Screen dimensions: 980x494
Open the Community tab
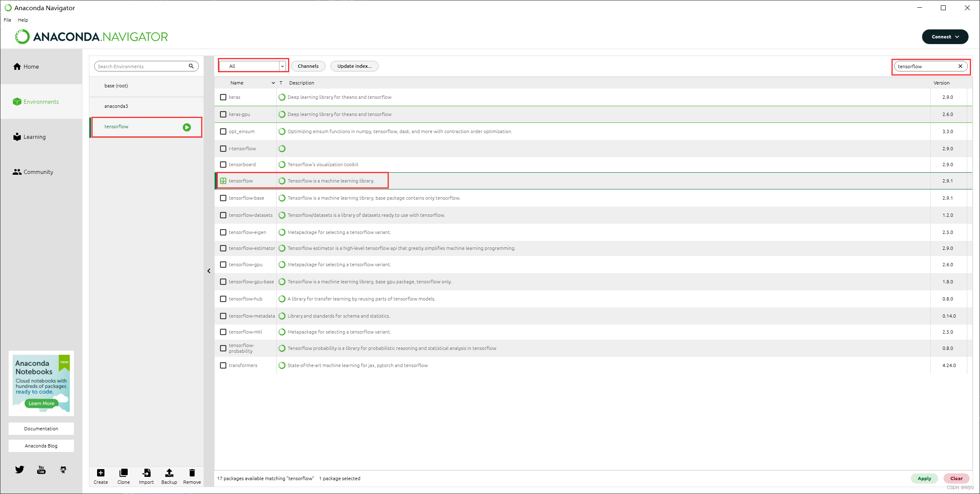click(x=41, y=172)
